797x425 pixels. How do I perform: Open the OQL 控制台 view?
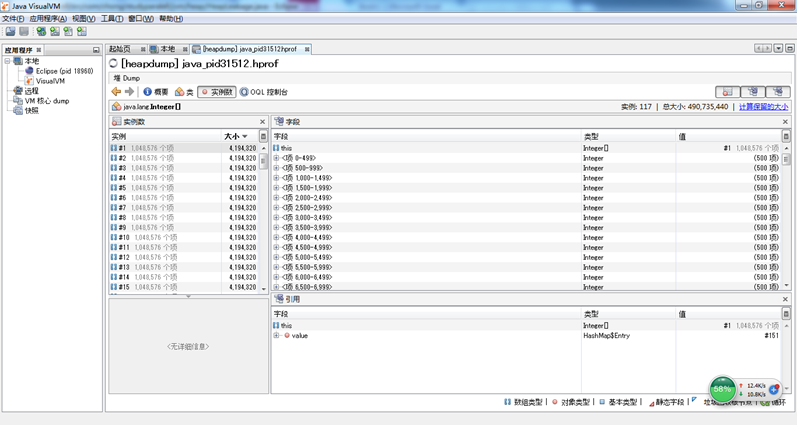tap(264, 92)
